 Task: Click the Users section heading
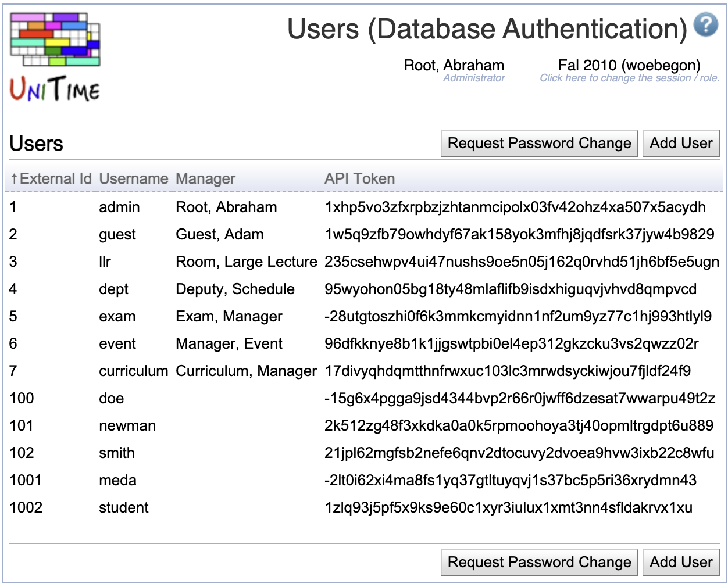click(x=36, y=144)
